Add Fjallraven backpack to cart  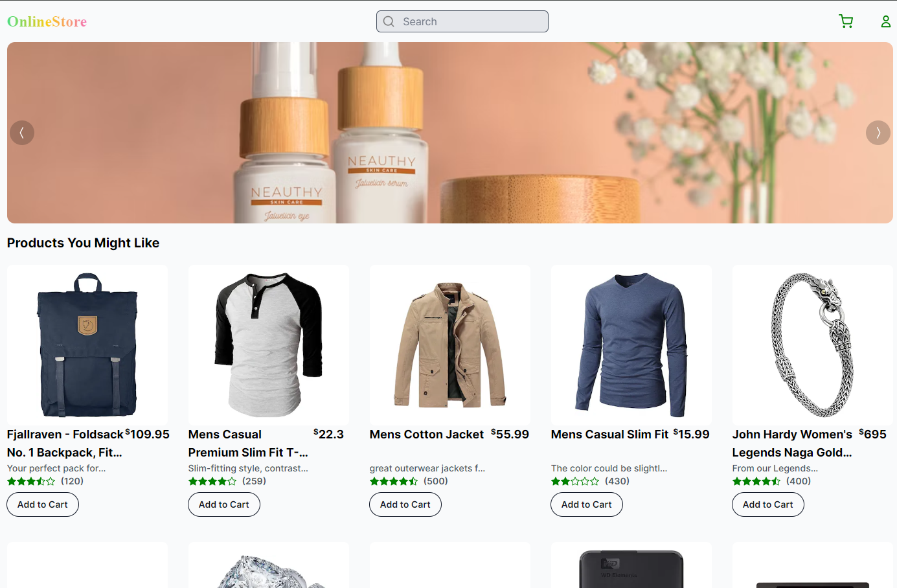pos(43,504)
